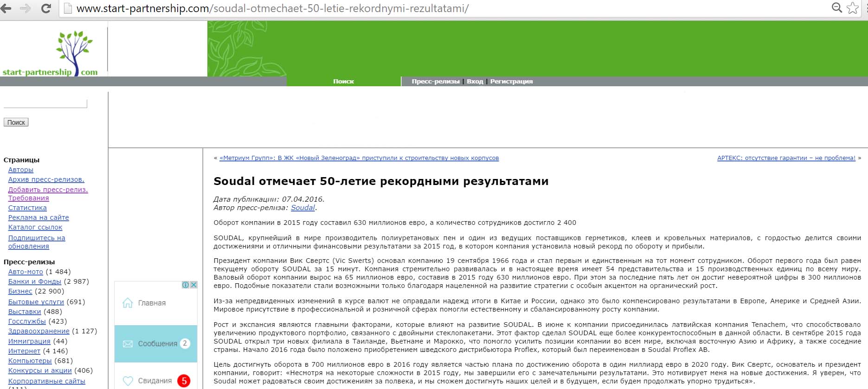The image size is (868, 389).
Task: Select Главная in the ad menu
Action: [x=156, y=303]
